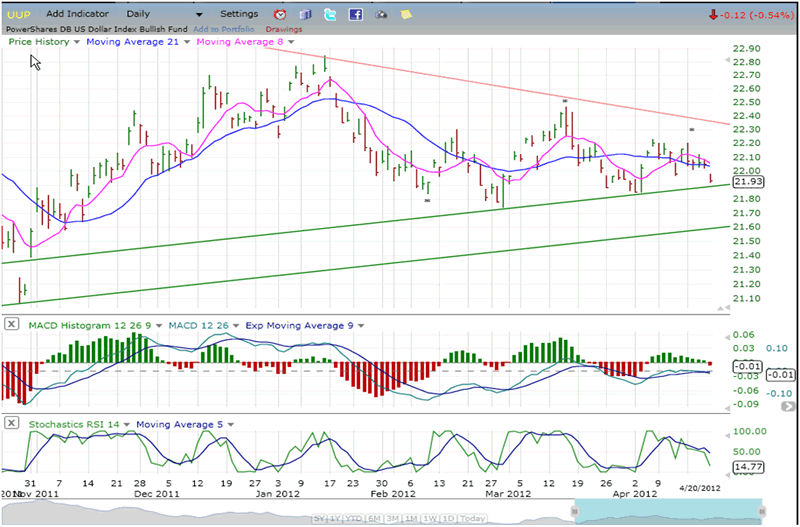Click the Twitter share icon
This screenshot has width=800, height=527.
(331, 15)
